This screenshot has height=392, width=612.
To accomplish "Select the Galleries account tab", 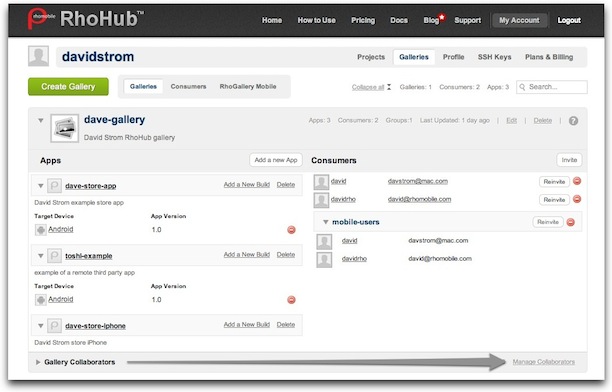I will (x=414, y=57).
